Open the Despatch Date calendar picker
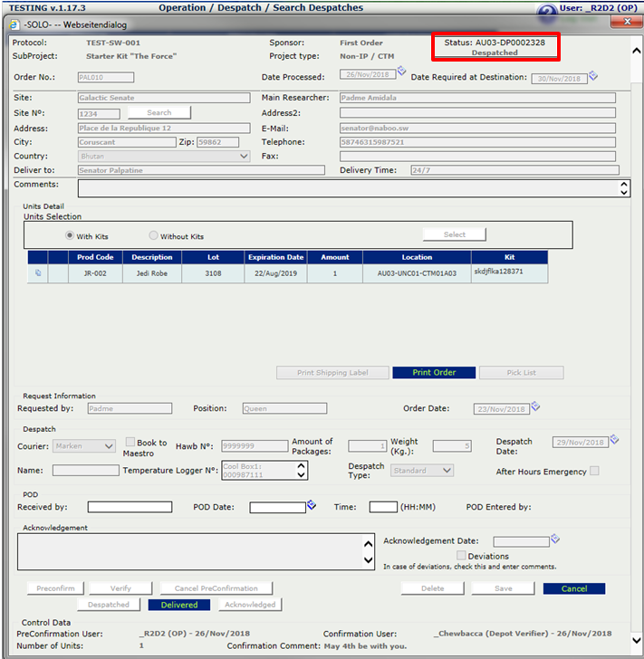 (x=614, y=440)
